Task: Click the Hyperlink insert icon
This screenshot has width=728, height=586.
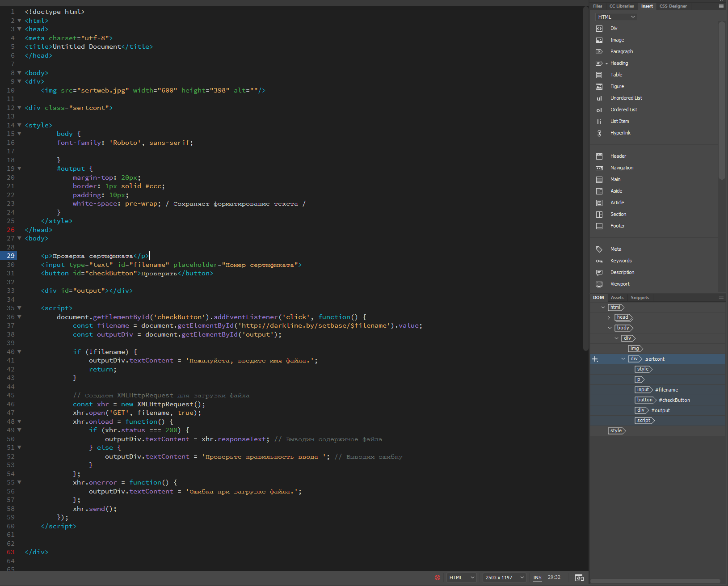Action: point(599,133)
